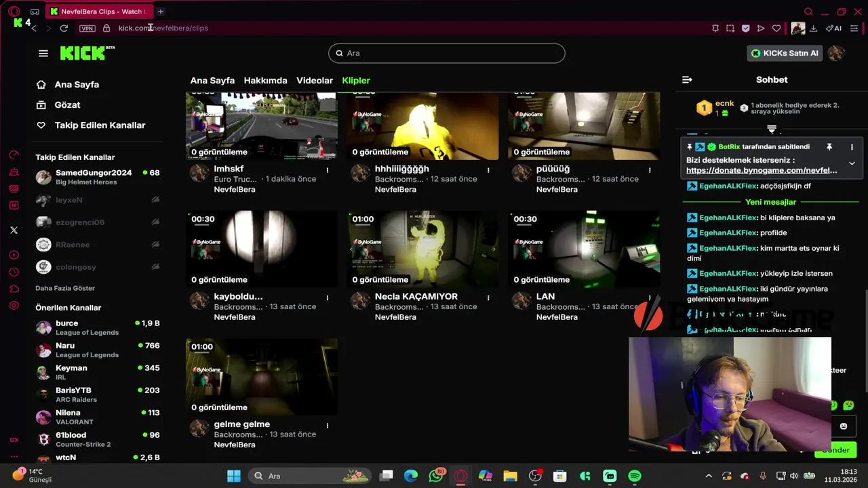Click the KICKs Satın Al button
Viewport: 868px width, 488px height.
(785, 53)
